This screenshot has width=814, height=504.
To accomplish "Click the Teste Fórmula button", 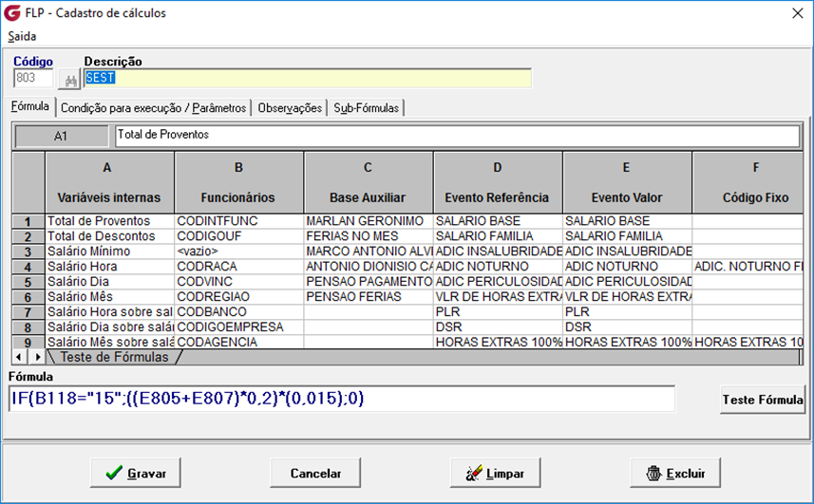I will [x=763, y=400].
